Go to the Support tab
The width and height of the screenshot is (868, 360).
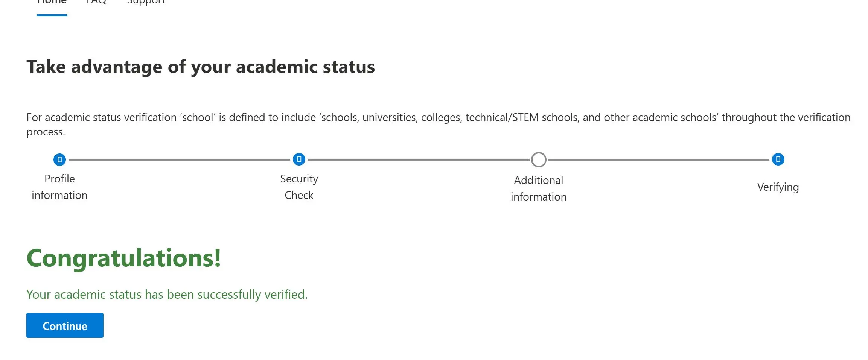coord(146,2)
